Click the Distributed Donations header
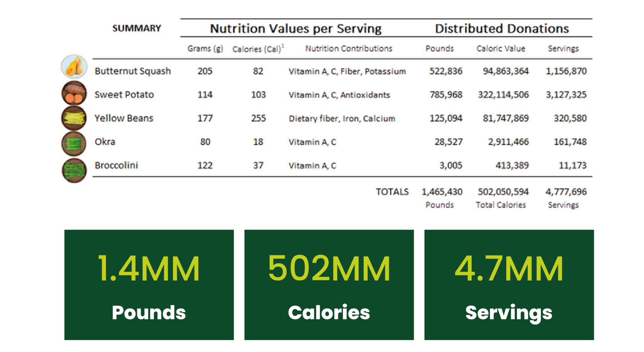This screenshot has height=352, width=644. pos(502,29)
